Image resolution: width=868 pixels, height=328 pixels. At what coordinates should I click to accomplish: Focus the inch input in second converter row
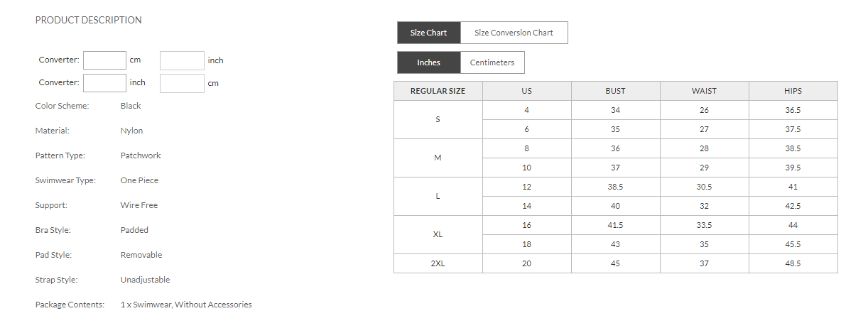click(x=104, y=83)
